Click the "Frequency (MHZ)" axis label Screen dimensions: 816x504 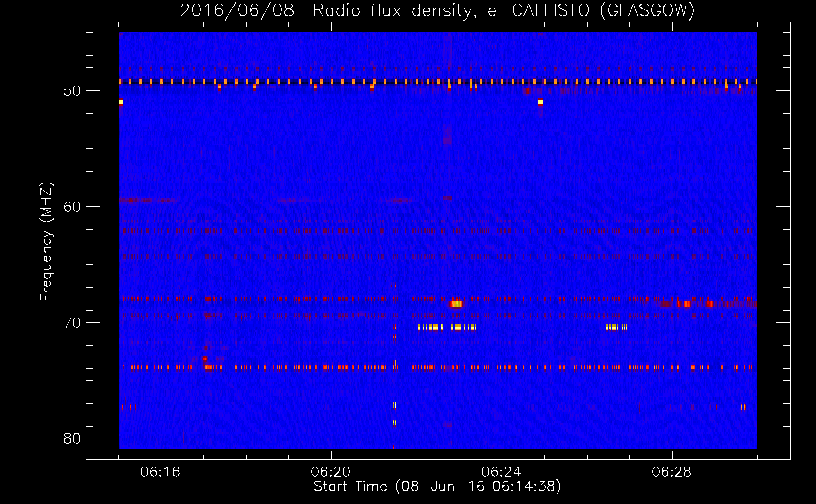tap(46, 242)
